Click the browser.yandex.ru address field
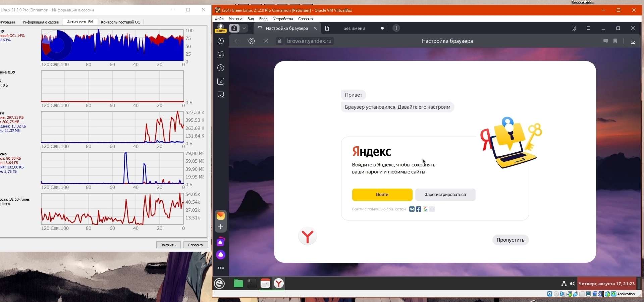 pyautogui.click(x=309, y=41)
